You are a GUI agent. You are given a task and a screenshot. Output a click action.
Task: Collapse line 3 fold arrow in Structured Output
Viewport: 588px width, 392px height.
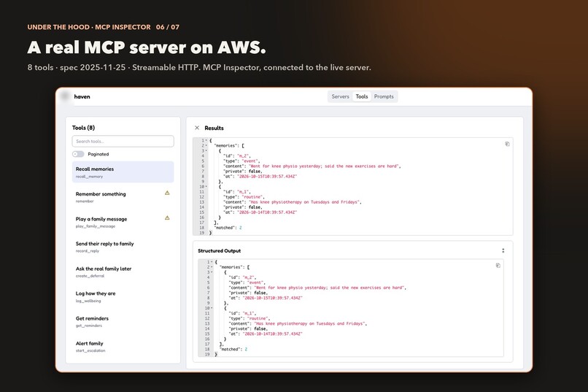212,272
